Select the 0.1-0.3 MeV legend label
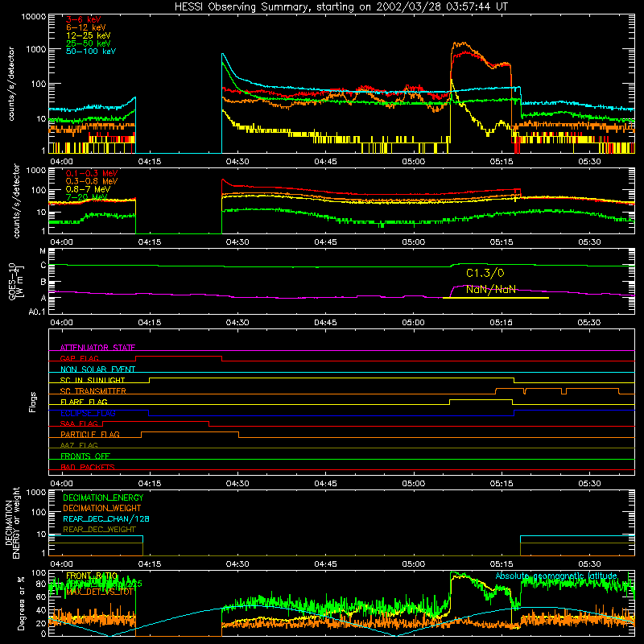 click(x=92, y=173)
